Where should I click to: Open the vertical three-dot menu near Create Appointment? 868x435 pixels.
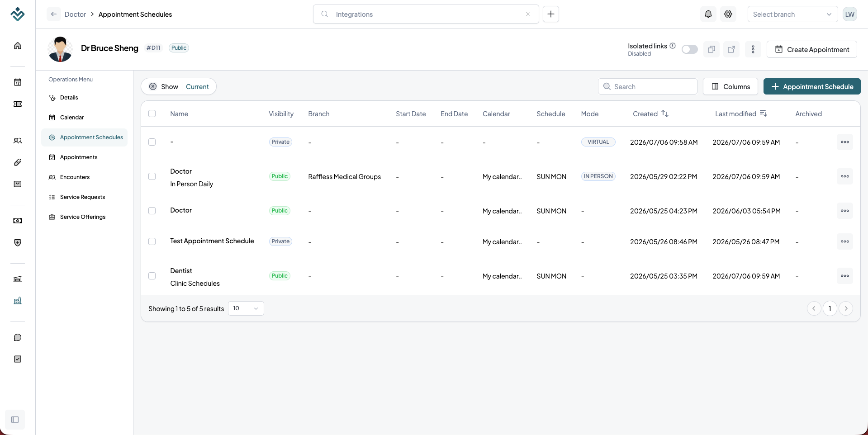pos(753,49)
